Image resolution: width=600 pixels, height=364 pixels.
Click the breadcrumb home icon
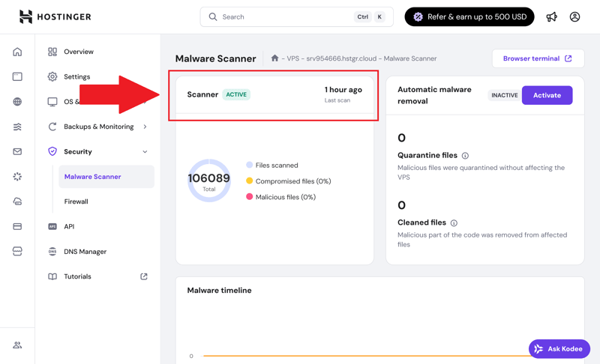[x=274, y=58]
